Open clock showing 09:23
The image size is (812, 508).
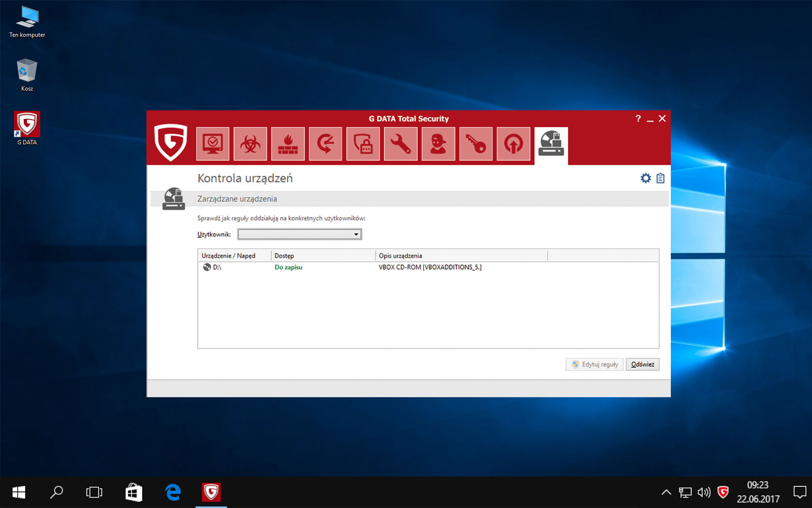click(758, 492)
